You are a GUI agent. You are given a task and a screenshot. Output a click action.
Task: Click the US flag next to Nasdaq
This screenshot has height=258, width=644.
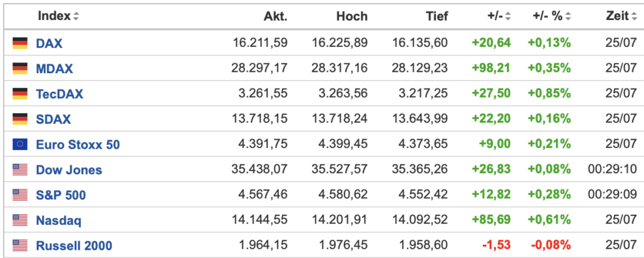(20, 221)
